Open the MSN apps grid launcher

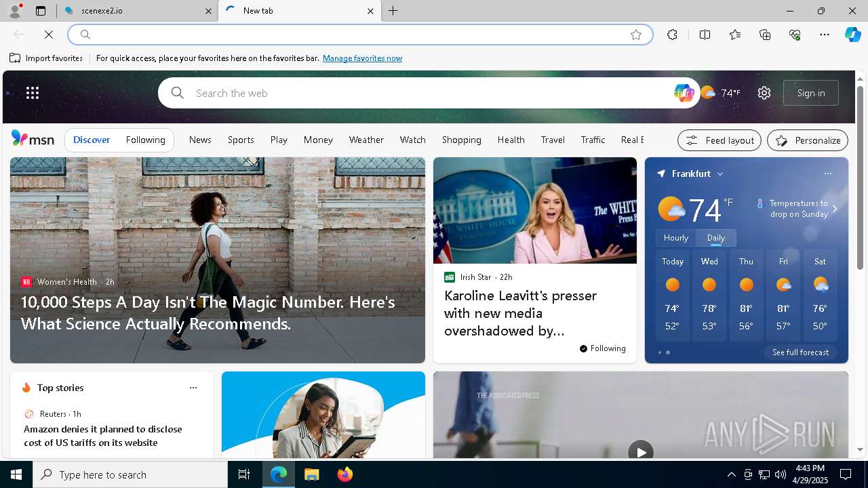[33, 93]
